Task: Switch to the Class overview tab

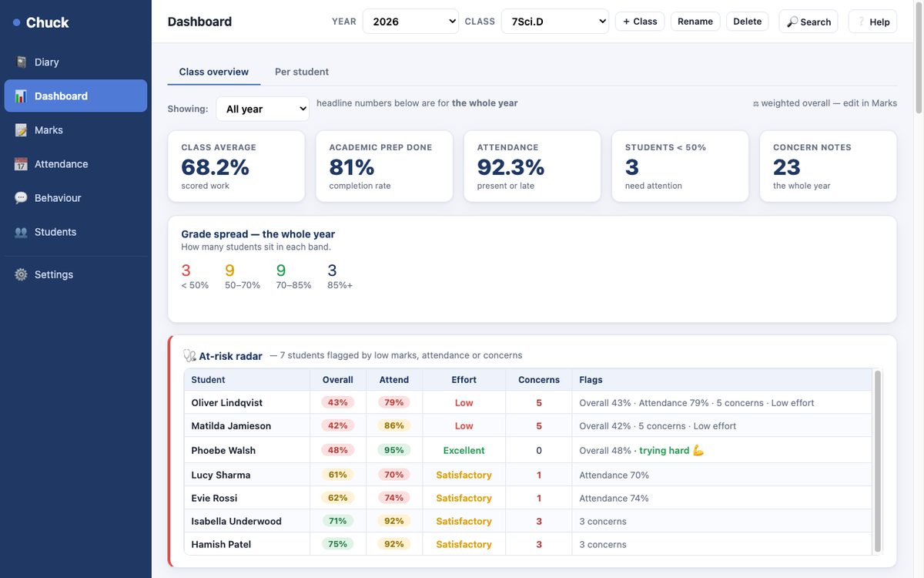Action: coord(214,72)
